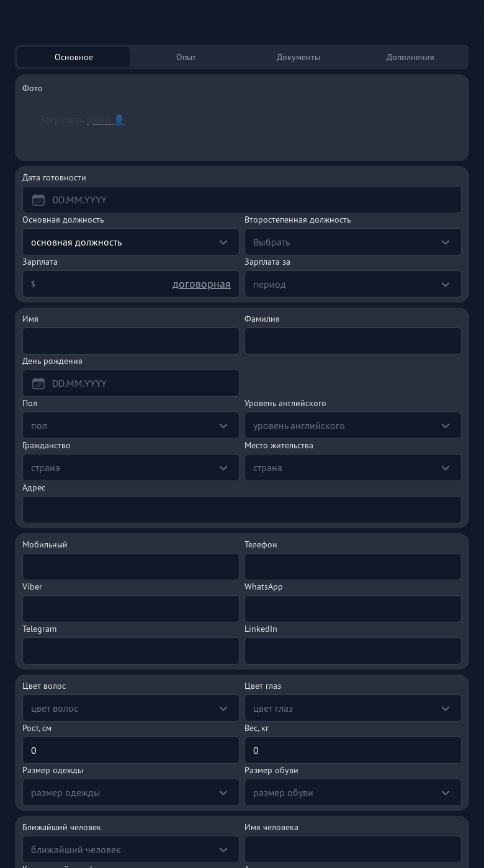Click the Загрузить фото upload link
484x868 pixels.
[82, 120]
